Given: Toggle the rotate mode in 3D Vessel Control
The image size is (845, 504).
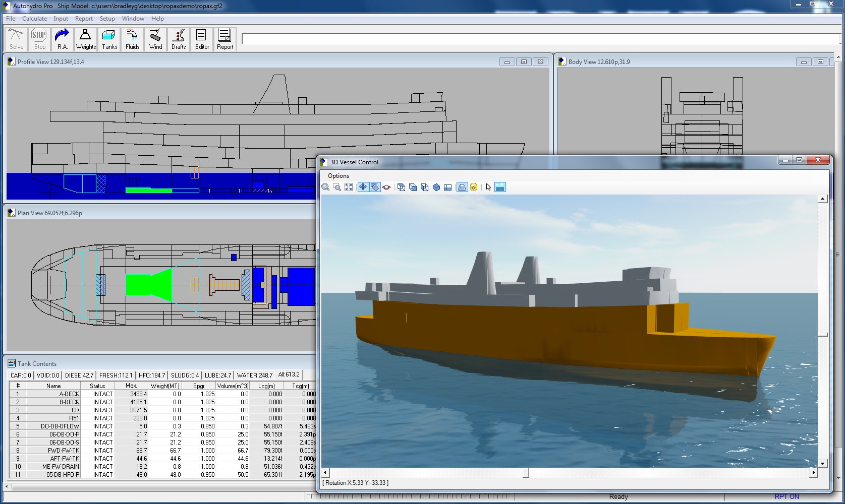Looking at the screenshot, I should click(x=375, y=187).
